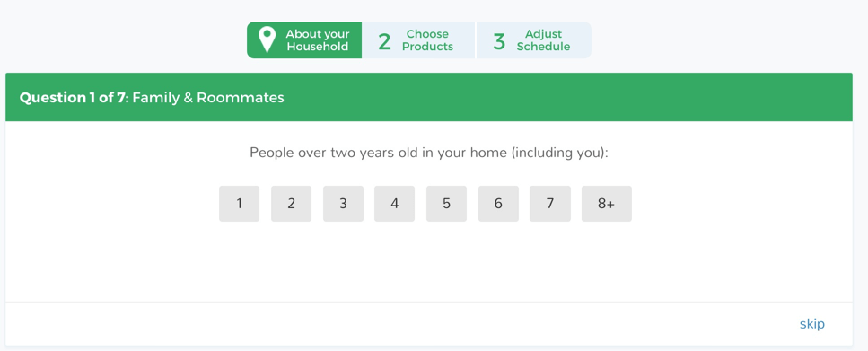Select 1 person in your home

[239, 204]
